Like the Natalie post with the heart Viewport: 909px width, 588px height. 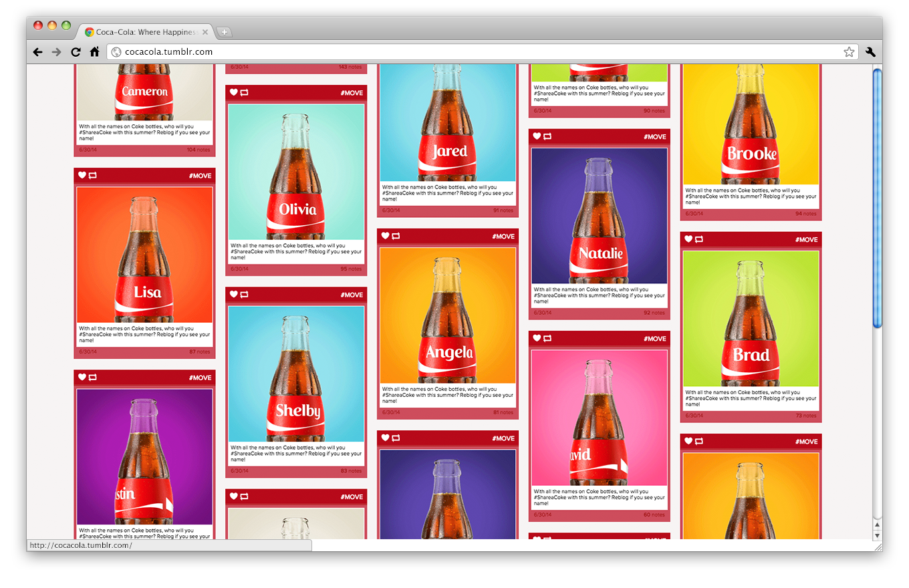pyautogui.click(x=537, y=137)
